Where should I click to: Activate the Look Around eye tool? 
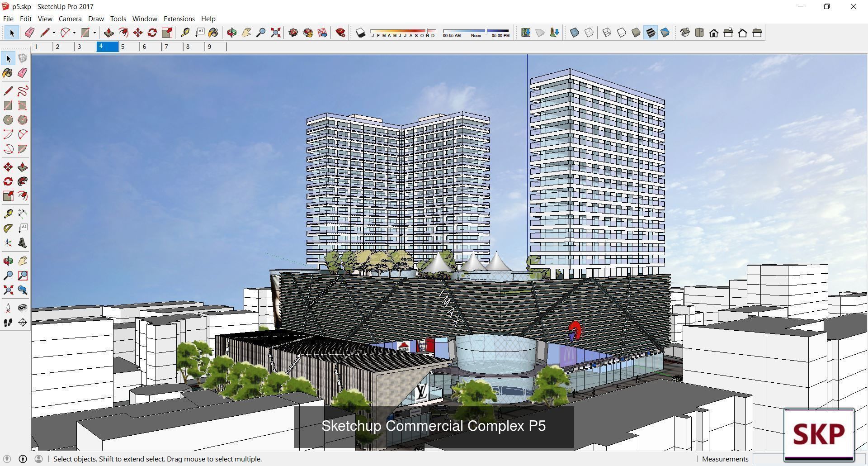point(23,308)
